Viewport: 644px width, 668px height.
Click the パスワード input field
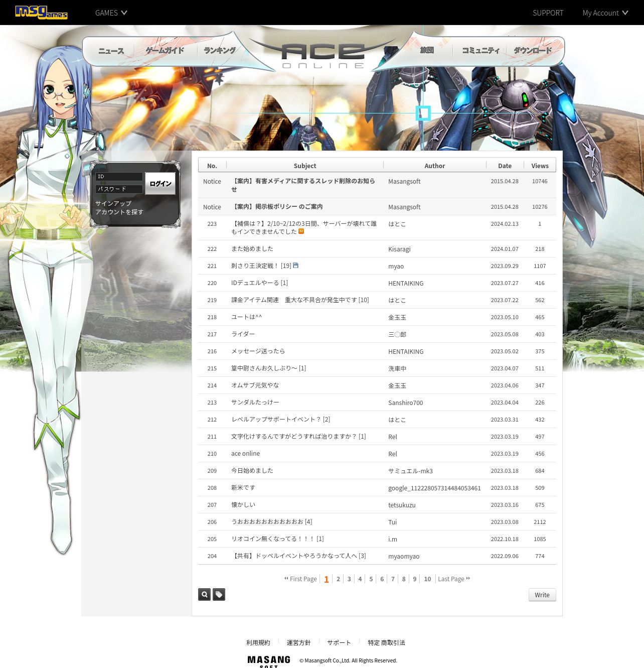coord(119,189)
